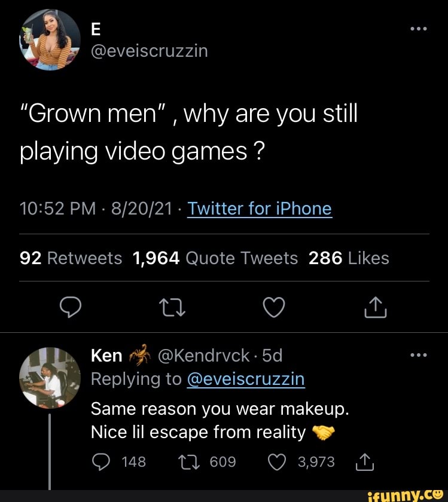
Task: View the 286 Likes list
Action: coord(349,258)
